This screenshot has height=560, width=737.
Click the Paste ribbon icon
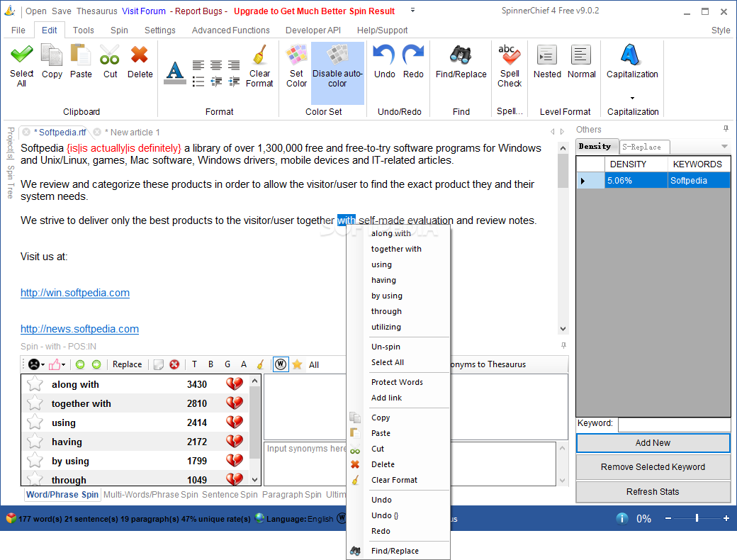[81, 55]
